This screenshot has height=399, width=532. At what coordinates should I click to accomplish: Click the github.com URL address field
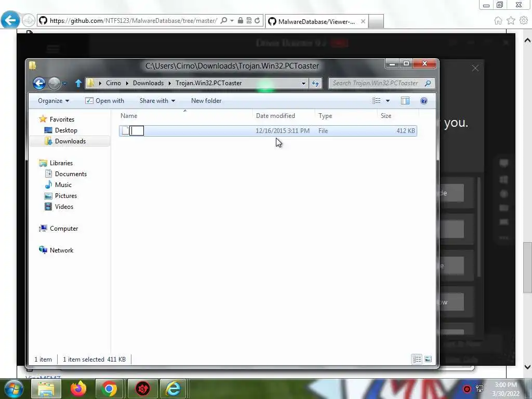134,21
